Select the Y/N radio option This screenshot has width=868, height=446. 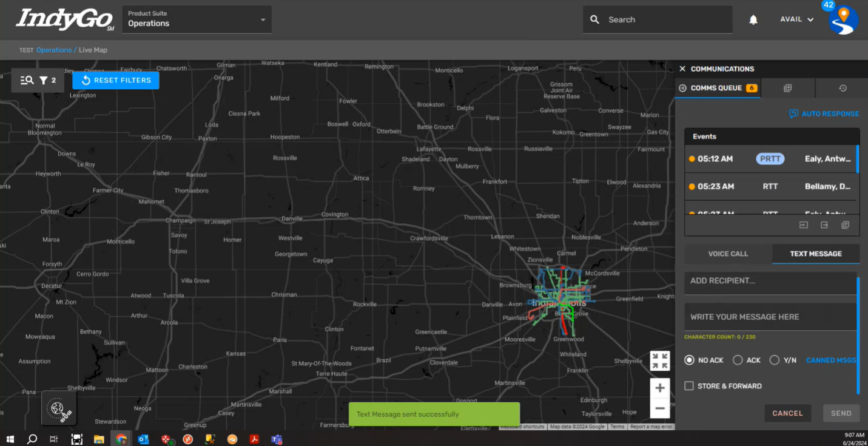click(x=774, y=360)
